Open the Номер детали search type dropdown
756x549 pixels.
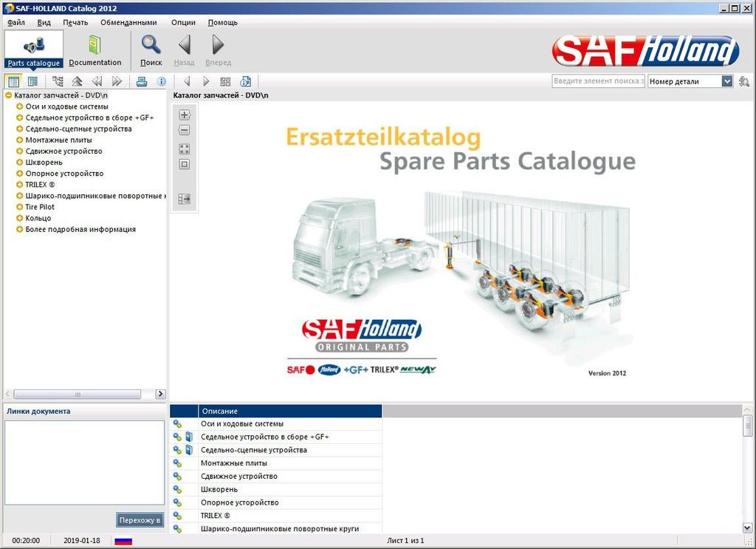[x=726, y=81]
